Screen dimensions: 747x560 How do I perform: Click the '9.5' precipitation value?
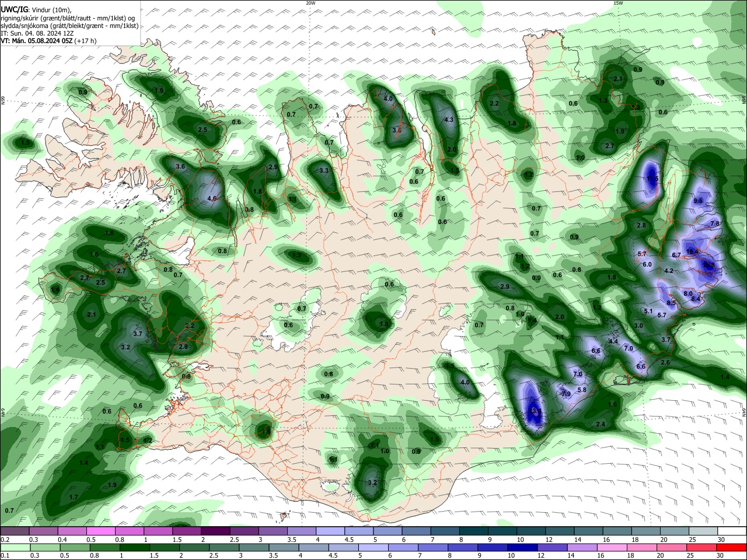pos(698,201)
